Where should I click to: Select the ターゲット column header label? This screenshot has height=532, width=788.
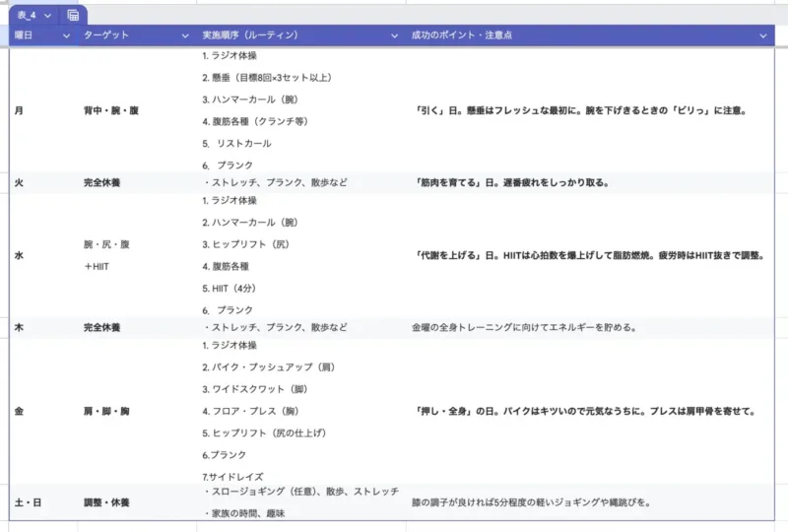(x=106, y=35)
